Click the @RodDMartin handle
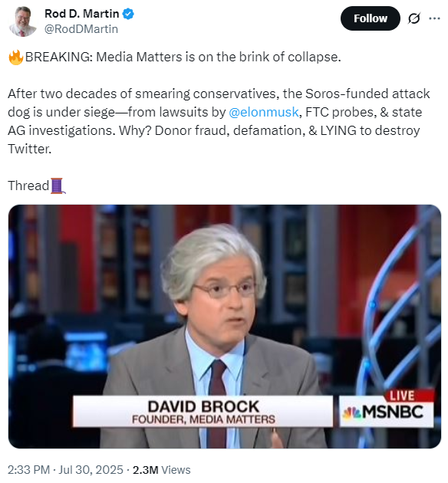 81,29
